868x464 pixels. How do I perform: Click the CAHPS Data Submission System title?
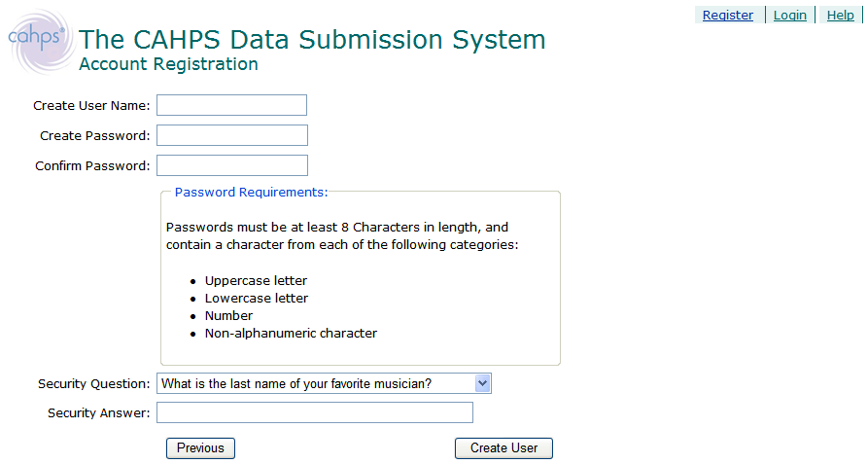click(312, 39)
